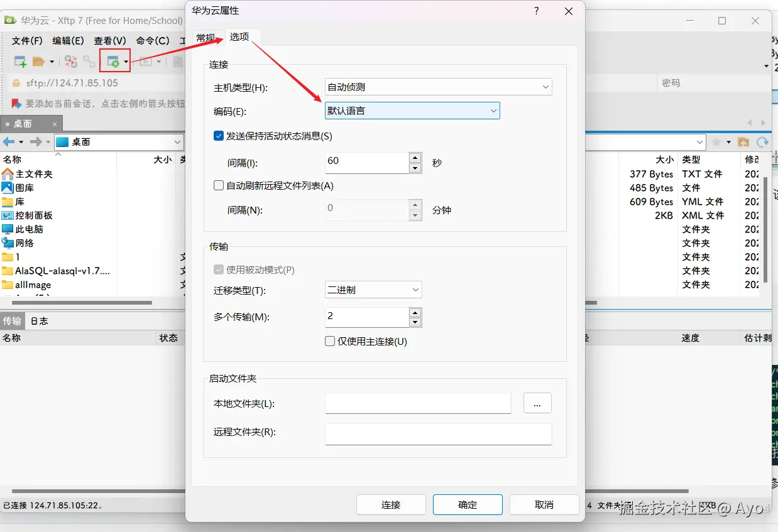
Task: Open the 命令(C) menu
Action: [153, 41]
